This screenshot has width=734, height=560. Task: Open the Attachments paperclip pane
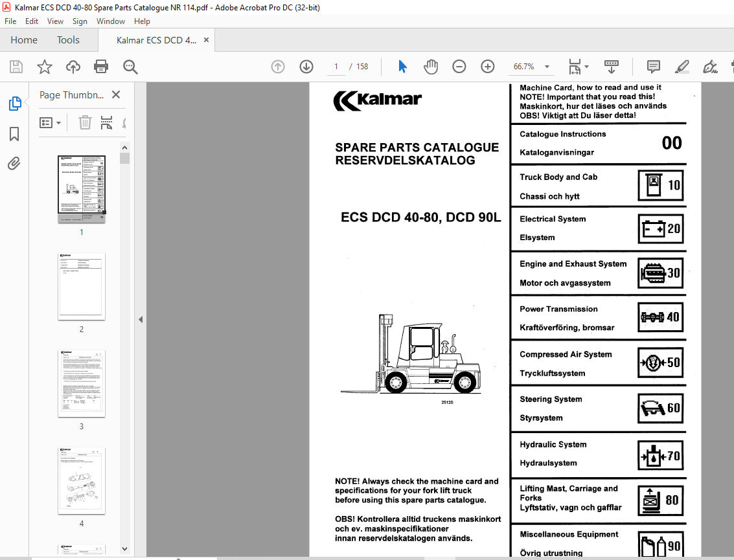[14, 164]
